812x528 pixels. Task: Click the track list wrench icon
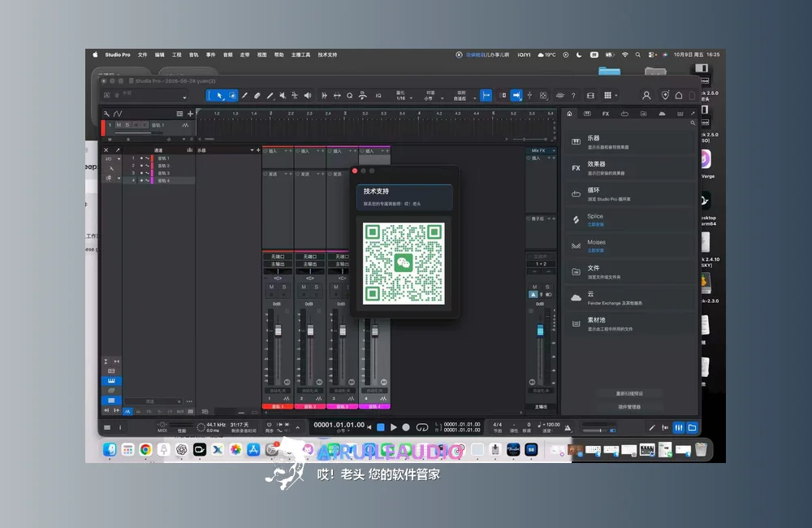(x=106, y=114)
